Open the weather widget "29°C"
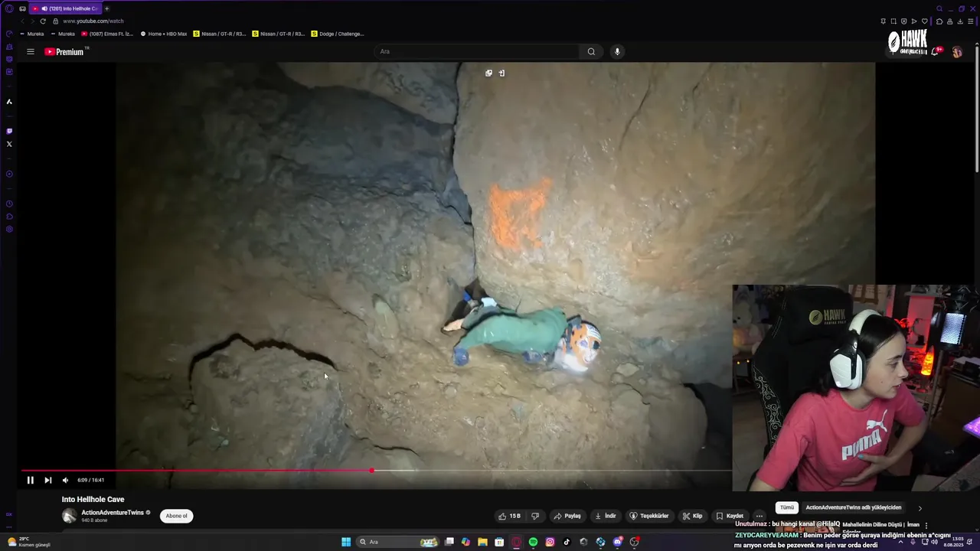Image resolution: width=980 pixels, height=551 pixels. [x=28, y=542]
